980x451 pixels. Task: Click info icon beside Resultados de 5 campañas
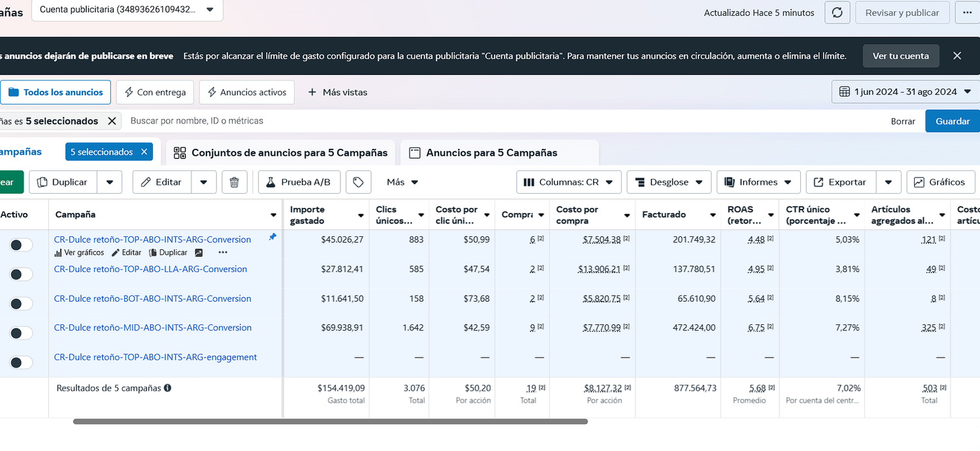(168, 388)
